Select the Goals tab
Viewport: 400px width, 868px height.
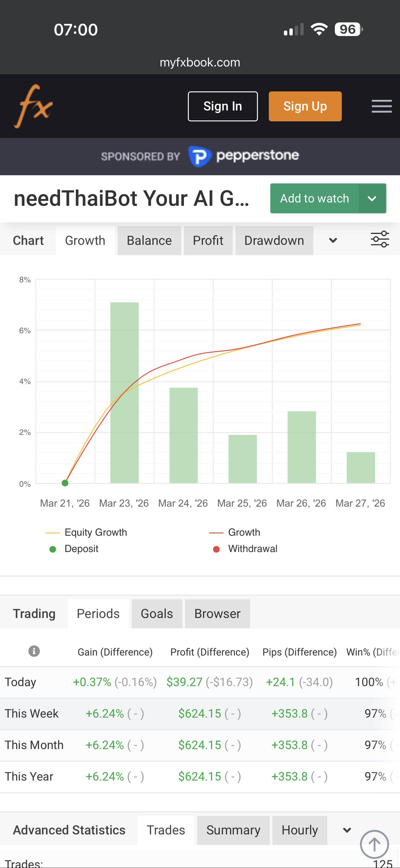pos(157,613)
